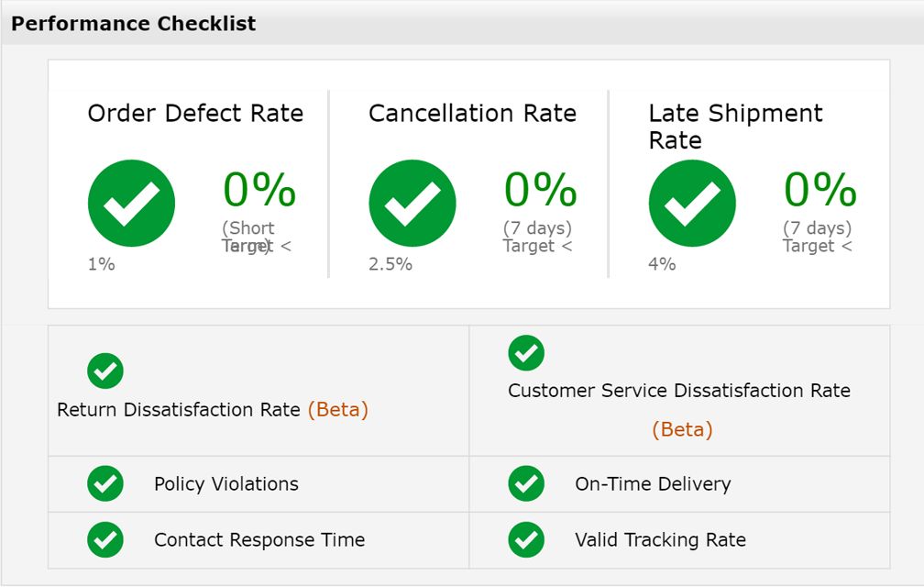Click the Contact Response Time check icon

(x=105, y=540)
